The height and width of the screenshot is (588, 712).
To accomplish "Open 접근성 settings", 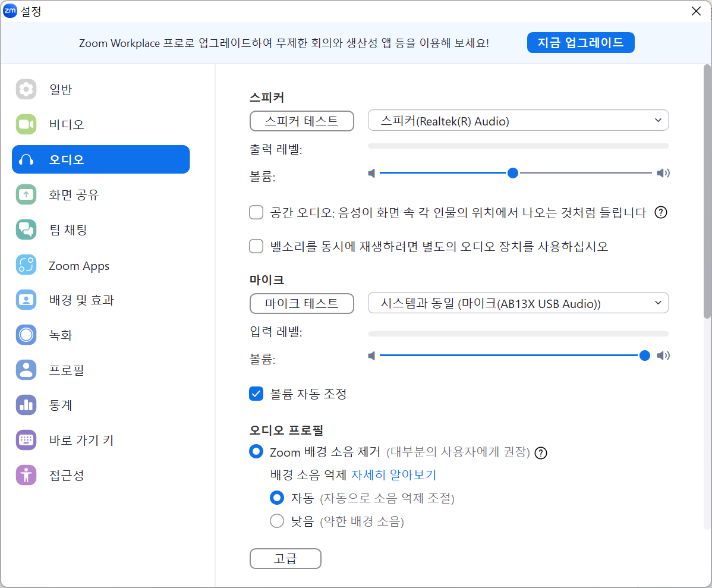I will 101,475.
